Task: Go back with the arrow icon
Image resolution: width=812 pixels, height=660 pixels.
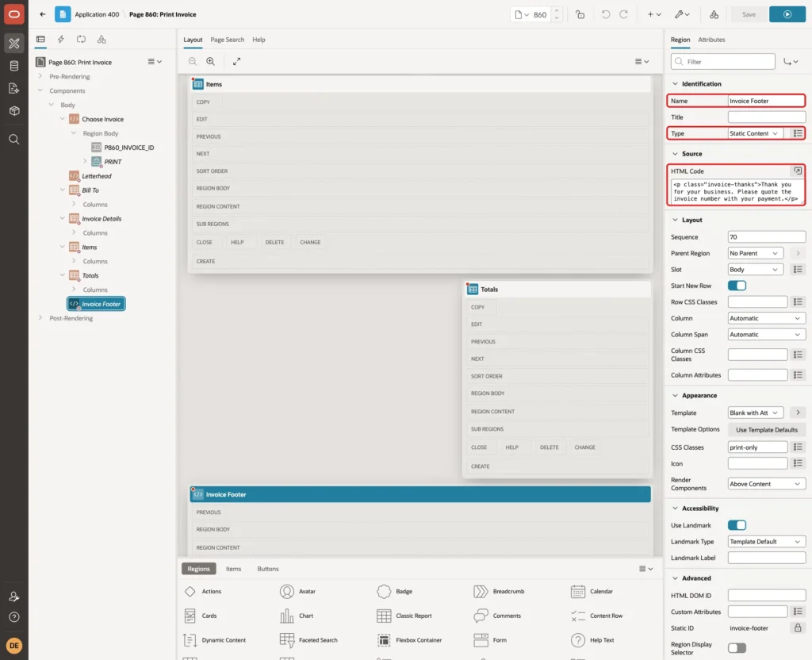Action: click(x=43, y=14)
